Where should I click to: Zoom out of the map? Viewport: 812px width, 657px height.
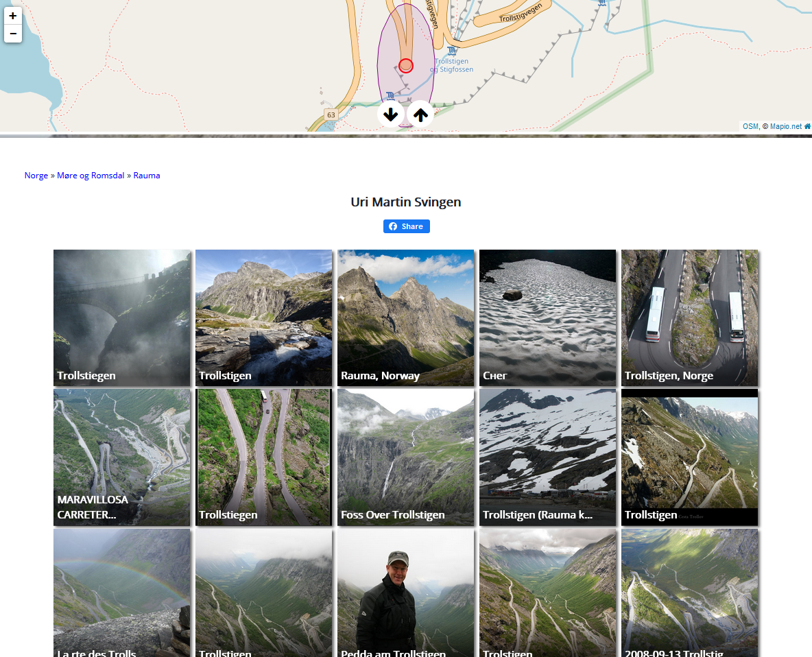pos(13,34)
